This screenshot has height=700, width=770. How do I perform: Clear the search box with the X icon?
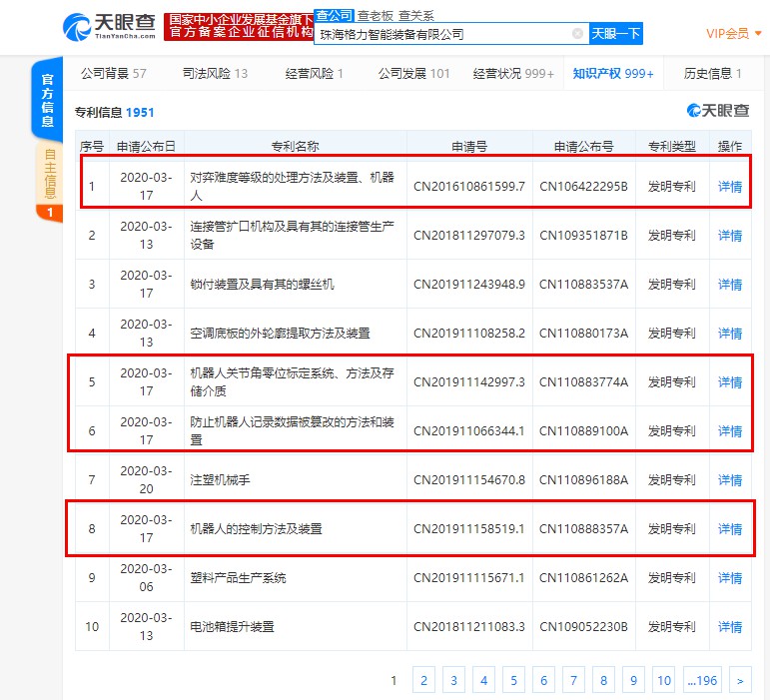577,33
